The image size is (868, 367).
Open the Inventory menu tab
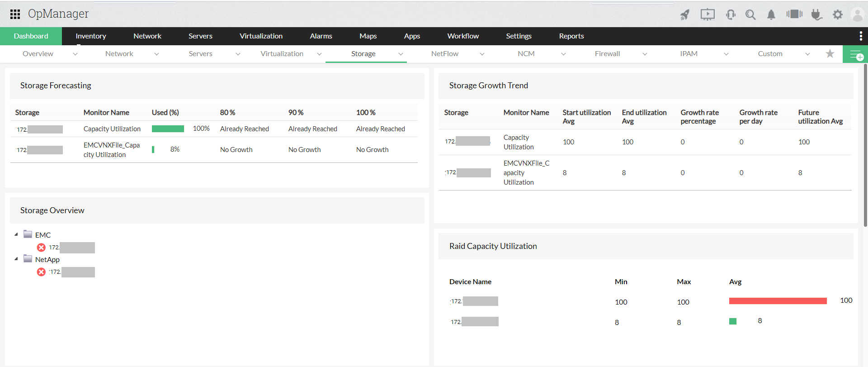[91, 36]
